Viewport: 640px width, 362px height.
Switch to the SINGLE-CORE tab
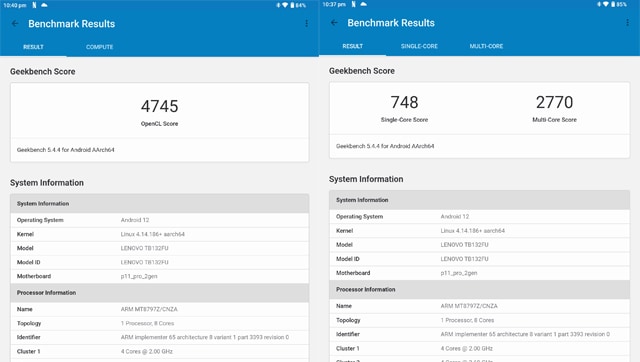pos(419,46)
